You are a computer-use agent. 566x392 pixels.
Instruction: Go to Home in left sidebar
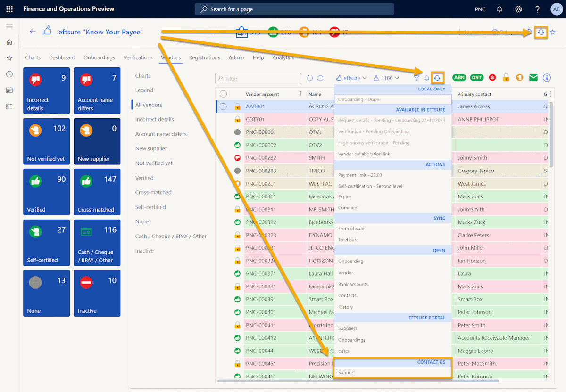pos(9,42)
